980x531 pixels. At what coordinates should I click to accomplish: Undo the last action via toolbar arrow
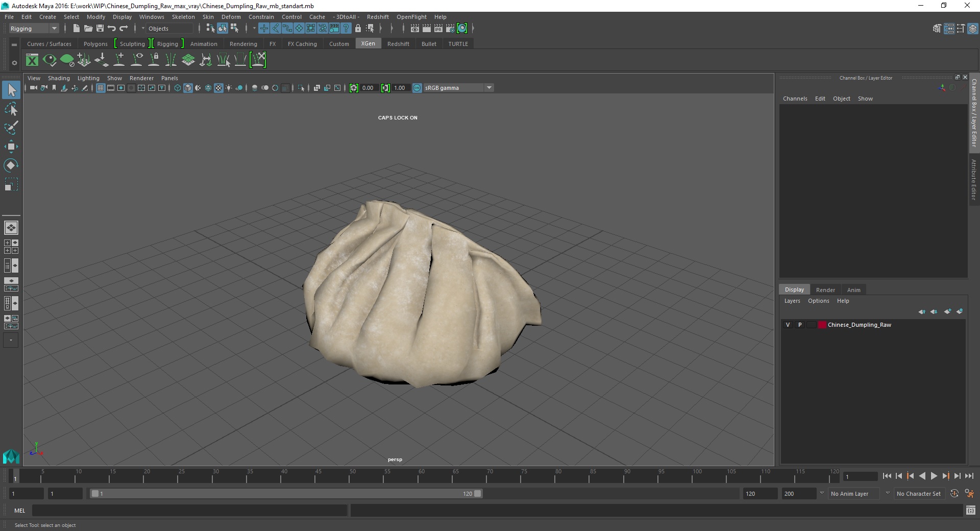(111, 29)
